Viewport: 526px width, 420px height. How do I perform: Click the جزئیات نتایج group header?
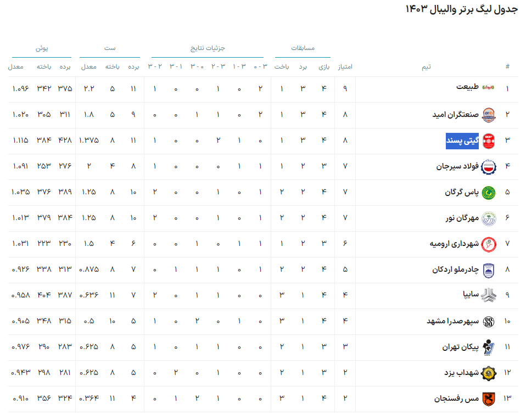[208, 48]
